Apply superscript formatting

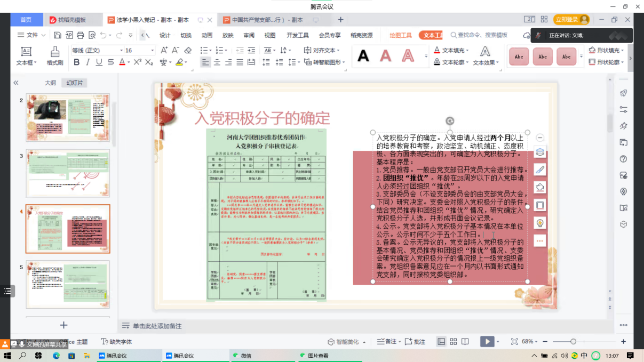click(137, 62)
